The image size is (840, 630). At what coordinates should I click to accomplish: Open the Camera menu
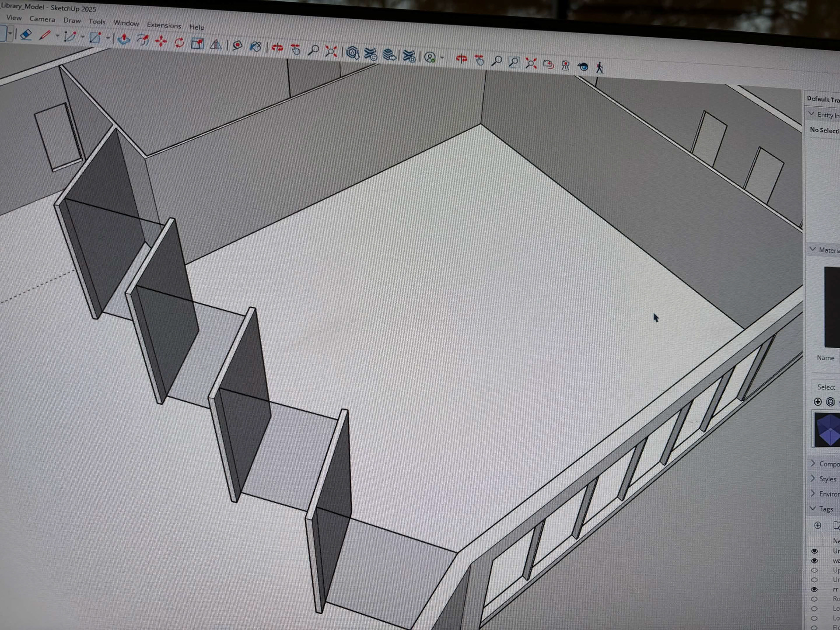[42, 19]
